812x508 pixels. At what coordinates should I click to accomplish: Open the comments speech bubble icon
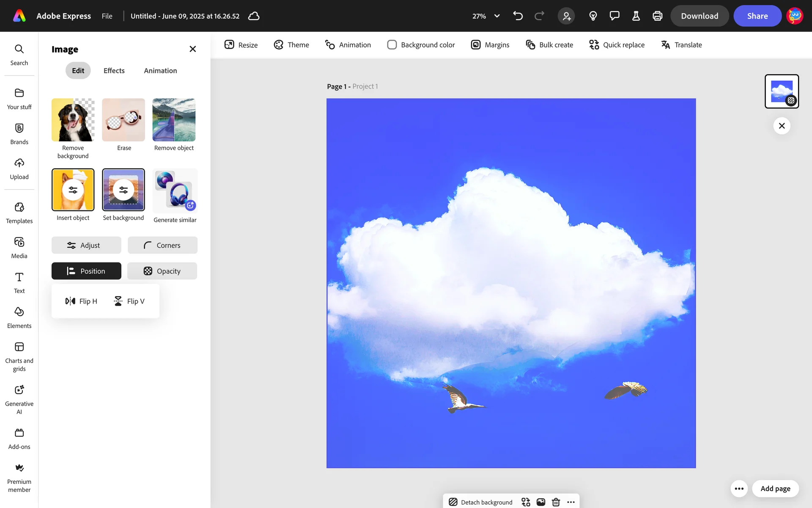tap(614, 16)
